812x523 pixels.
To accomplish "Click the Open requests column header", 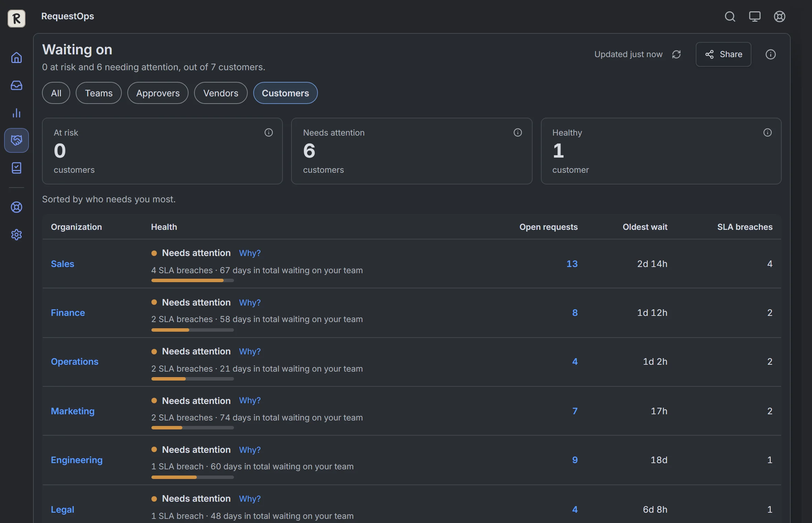I will click(548, 227).
